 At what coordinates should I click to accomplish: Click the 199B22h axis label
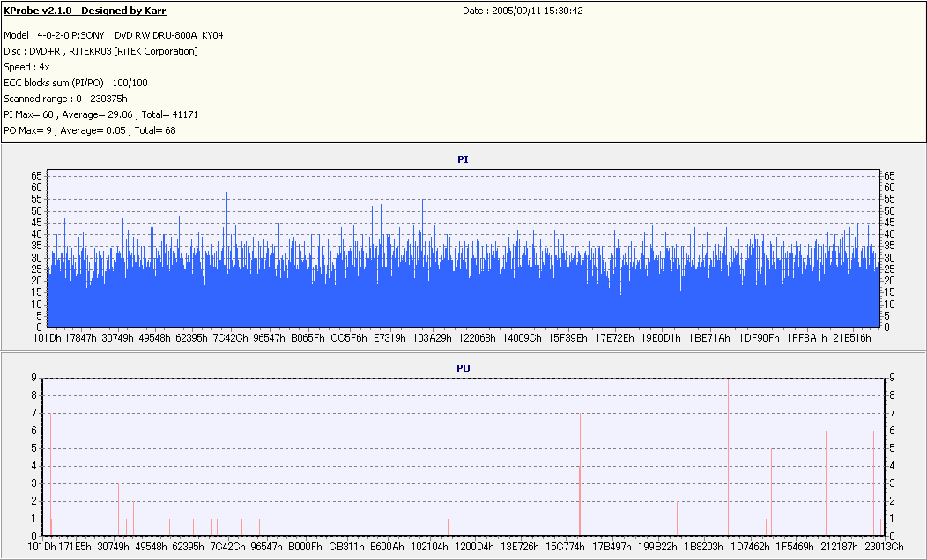(x=657, y=547)
